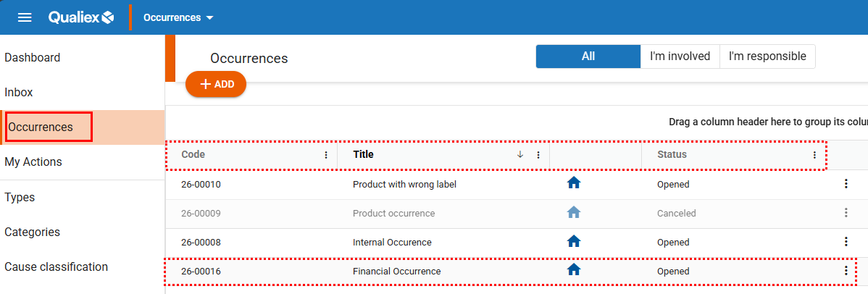
Task: Open the hamburger navigation menu
Action: (25, 17)
